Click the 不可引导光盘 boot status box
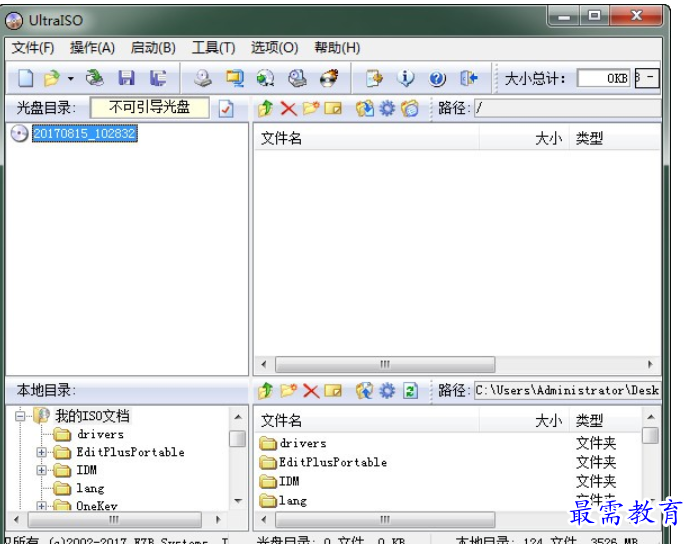Screen dimensions: 691x544 click(149, 108)
